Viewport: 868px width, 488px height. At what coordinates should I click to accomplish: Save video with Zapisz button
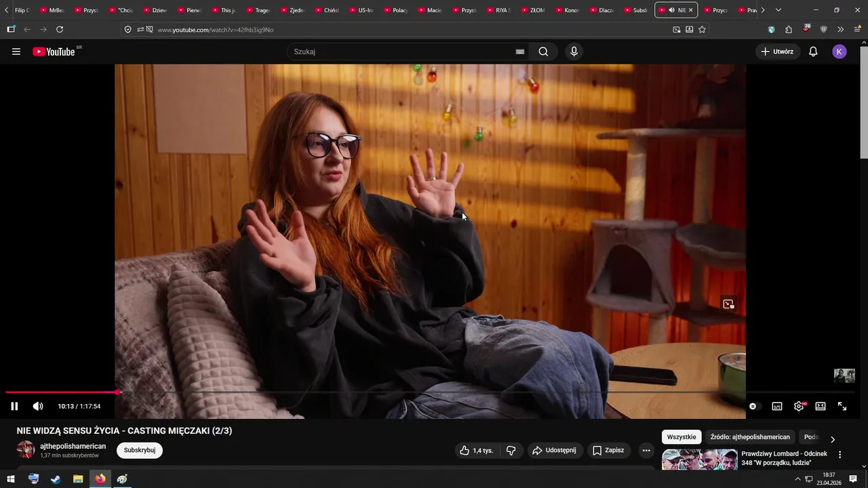tap(608, 450)
